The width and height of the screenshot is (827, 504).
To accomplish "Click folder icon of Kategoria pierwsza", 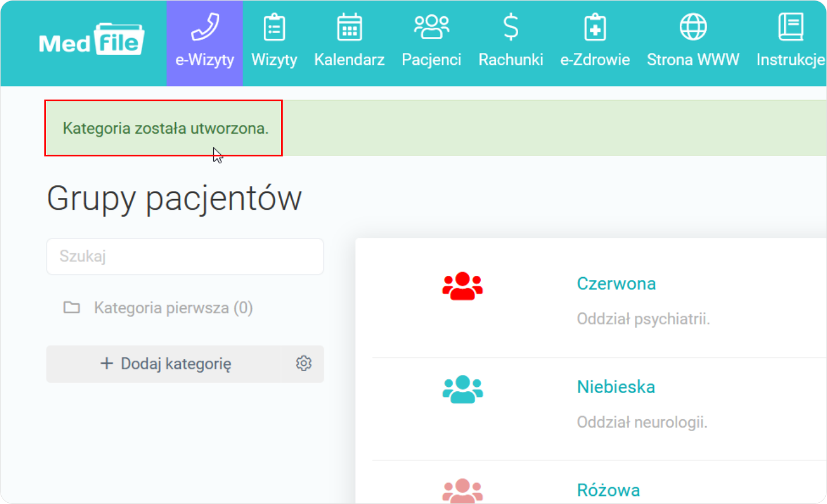I will (x=72, y=308).
